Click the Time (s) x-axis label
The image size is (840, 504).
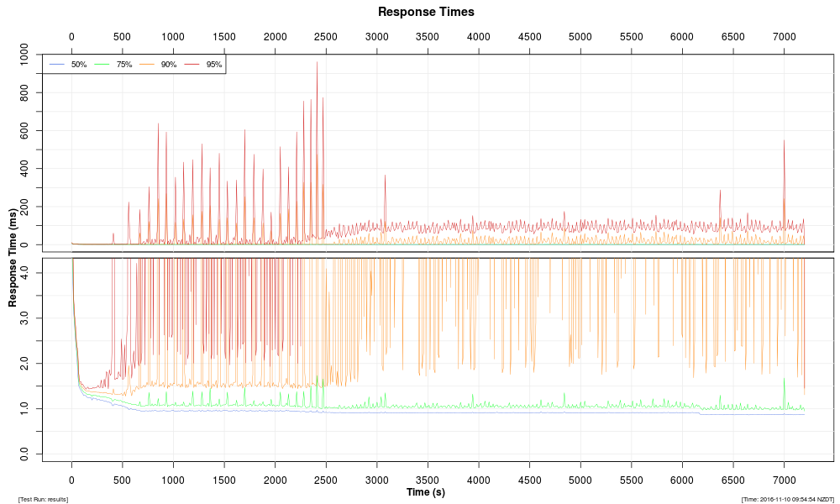click(x=426, y=492)
